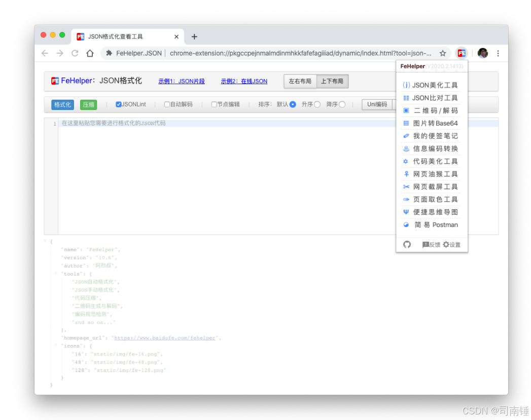This screenshot has height=420, width=531.
Task: Open the 示例2: 在线JSON link
Action: pos(244,81)
